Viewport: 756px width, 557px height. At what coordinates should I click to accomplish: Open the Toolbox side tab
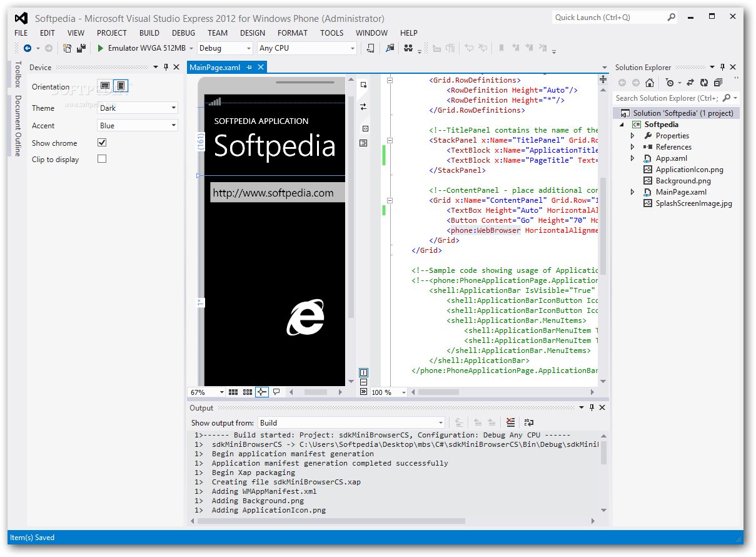click(18, 74)
